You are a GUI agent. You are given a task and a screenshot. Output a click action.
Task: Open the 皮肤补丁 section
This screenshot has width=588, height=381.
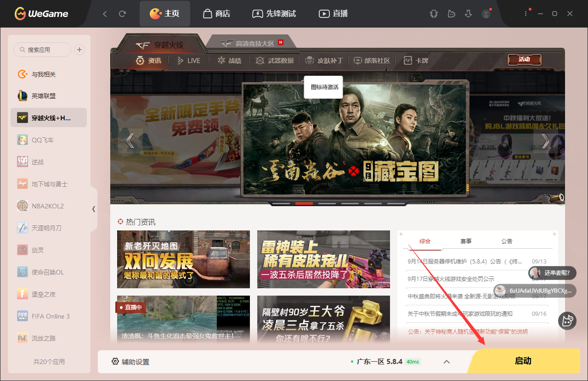324,60
